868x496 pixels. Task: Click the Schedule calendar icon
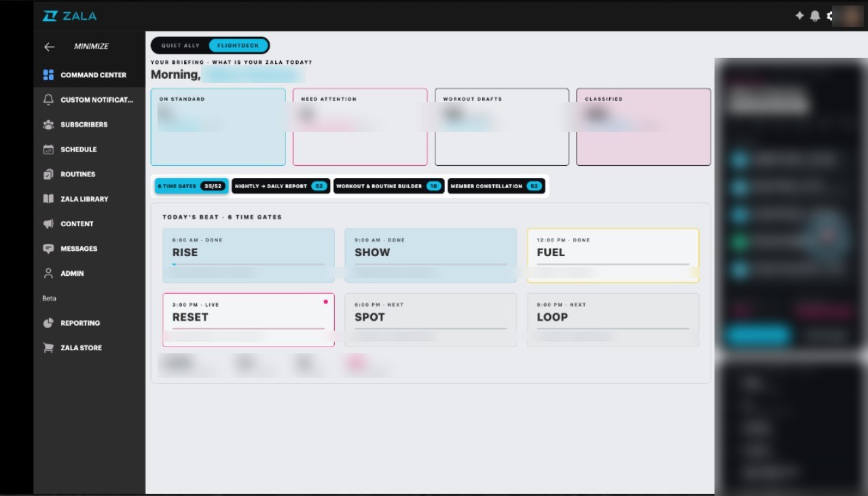(48, 149)
